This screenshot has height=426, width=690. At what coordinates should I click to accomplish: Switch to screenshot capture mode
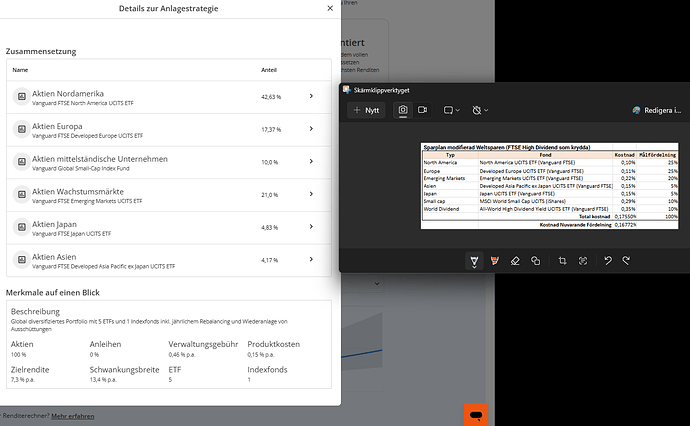(x=402, y=110)
